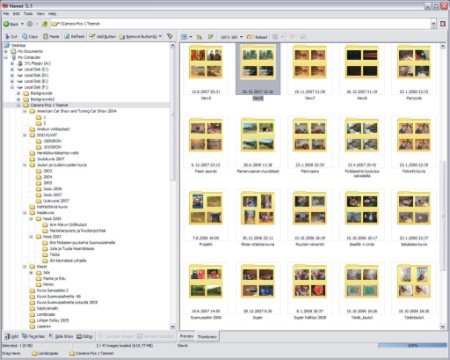
Task: Open the Back history dropdown arrow
Action: 22,24
